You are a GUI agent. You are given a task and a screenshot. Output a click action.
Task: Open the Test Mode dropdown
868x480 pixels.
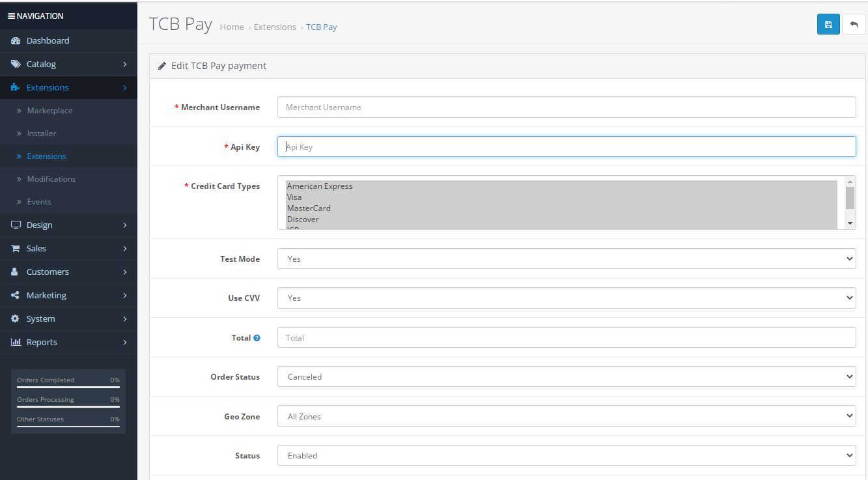567,259
